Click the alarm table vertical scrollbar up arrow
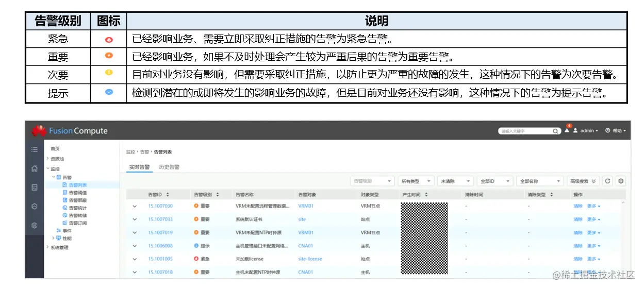Viewport: 644px width, 289px height. [623, 202]
